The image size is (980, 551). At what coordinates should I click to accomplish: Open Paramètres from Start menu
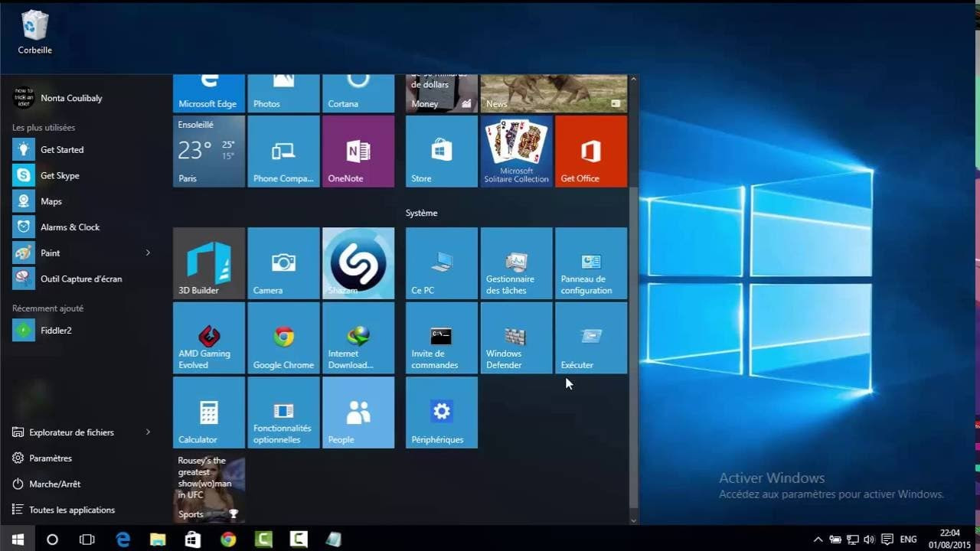[51, 458]
